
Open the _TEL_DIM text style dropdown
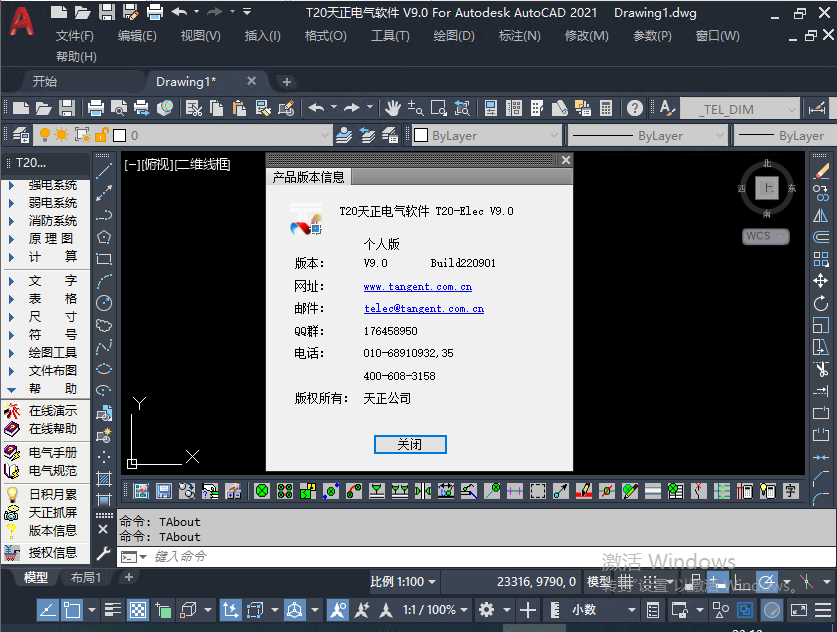[741, 109]
